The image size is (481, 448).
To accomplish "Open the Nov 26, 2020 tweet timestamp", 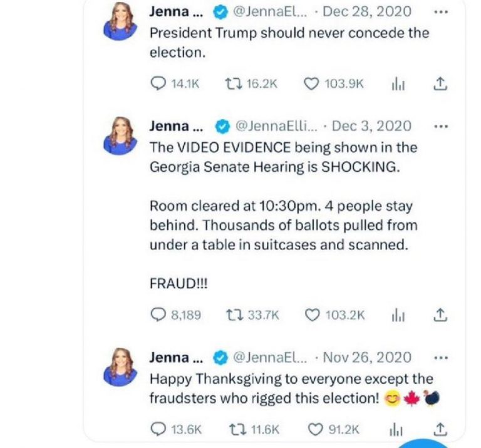I will point(367,358).
